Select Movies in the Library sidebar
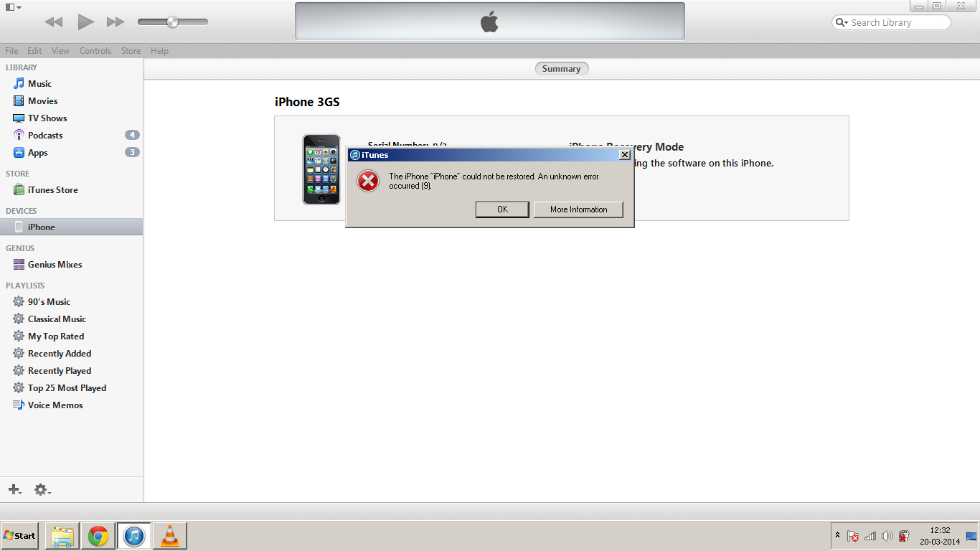The image size is (980, 551). click(x=72, y=101)
